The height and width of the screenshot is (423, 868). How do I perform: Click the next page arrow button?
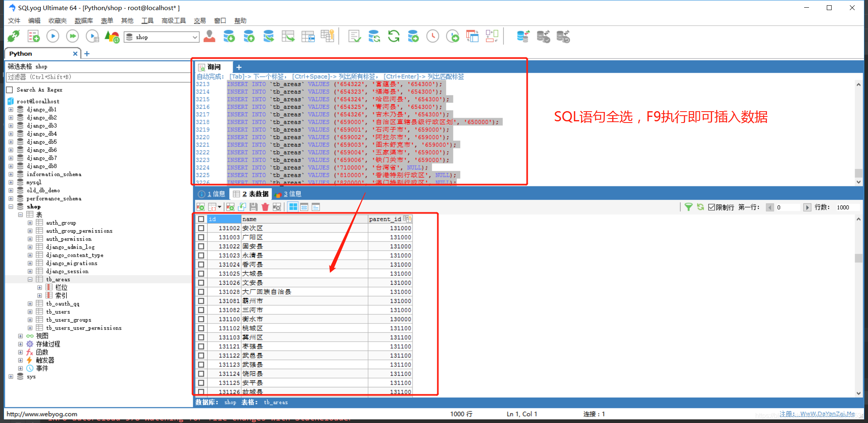[807, 207]
